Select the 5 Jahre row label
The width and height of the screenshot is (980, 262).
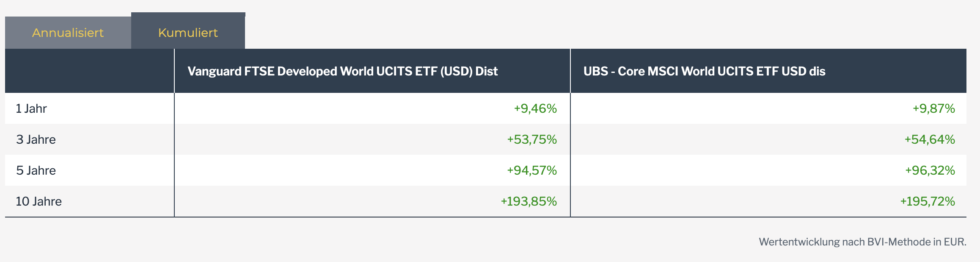pyautogui.click(x=36, y=170)
